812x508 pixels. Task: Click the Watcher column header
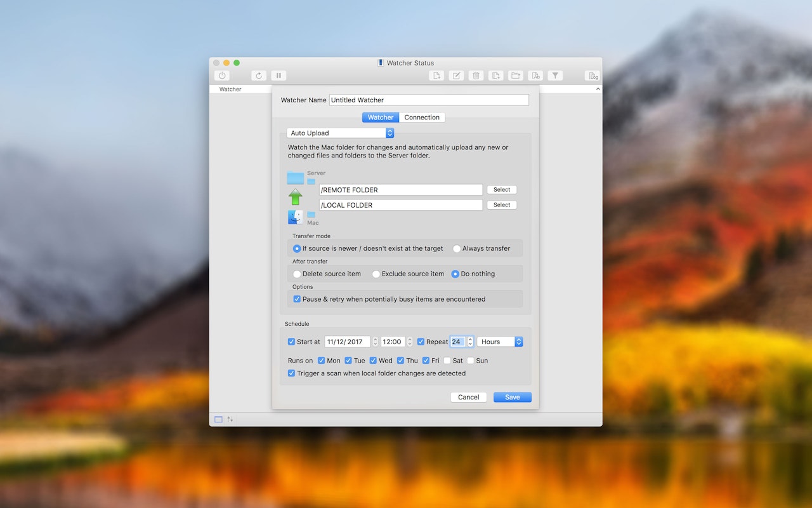click(230, 89)
